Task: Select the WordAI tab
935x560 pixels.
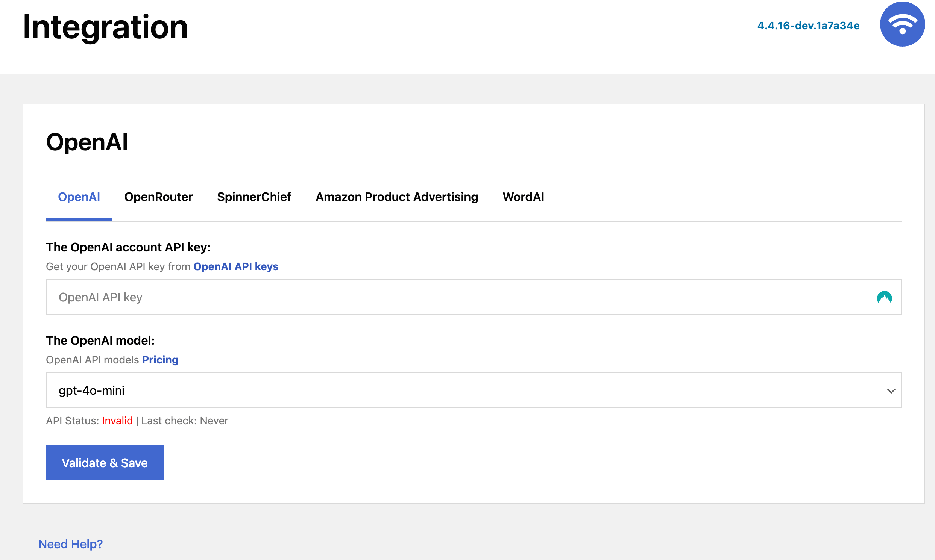Action: click(523, 197)
